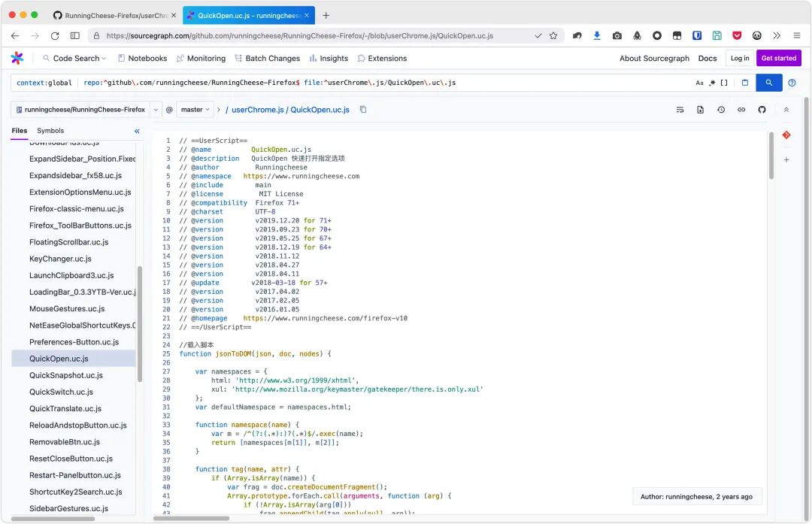Open the Extensions page
Screen dimensions: 812x524
(382, 59)
